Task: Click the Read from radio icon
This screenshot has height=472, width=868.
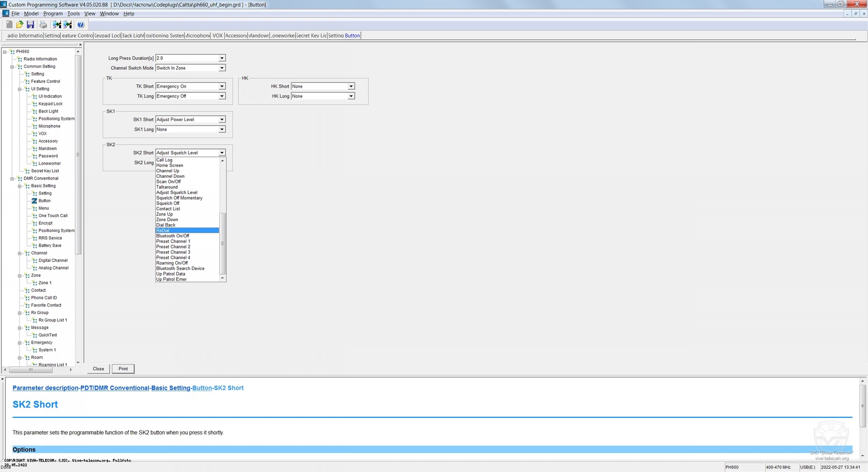Action: pos(57,25)
